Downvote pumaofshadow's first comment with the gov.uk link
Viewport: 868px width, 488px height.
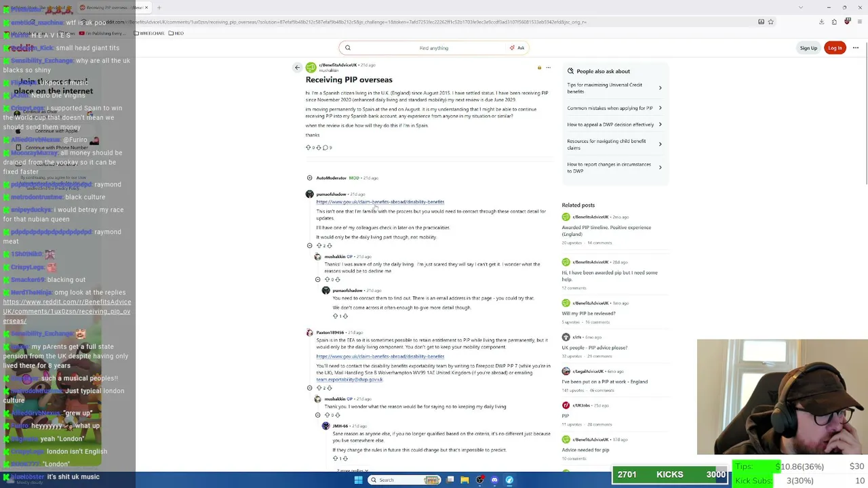330,245
